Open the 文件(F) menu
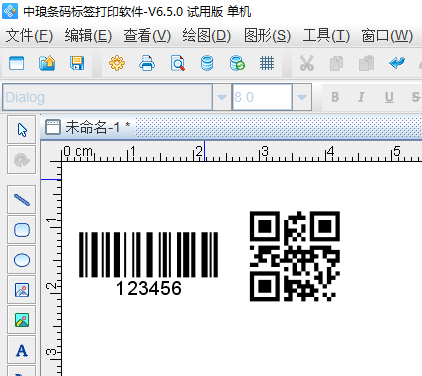 29,35
